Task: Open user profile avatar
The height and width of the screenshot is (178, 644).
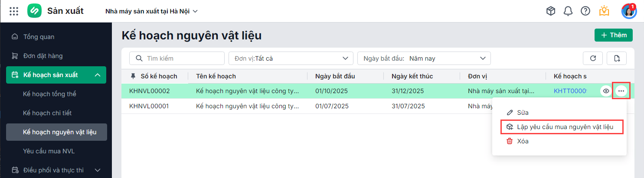Action: pos(628,11)
